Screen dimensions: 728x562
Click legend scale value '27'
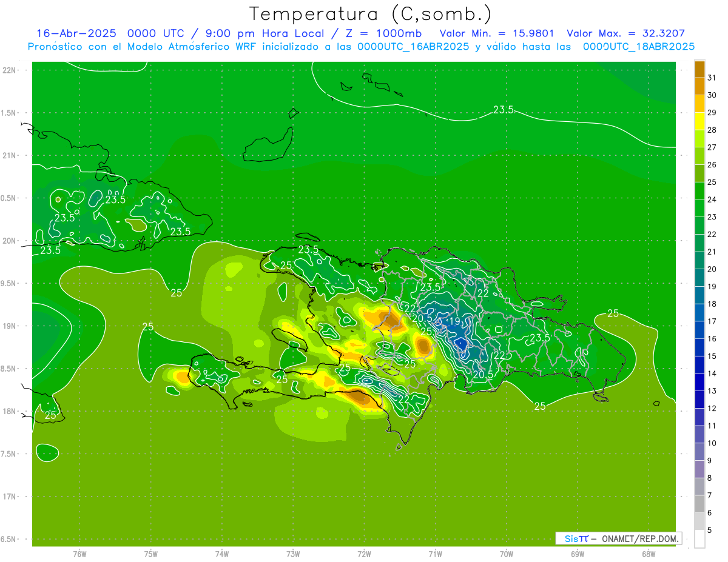click(x=712, y=147)
